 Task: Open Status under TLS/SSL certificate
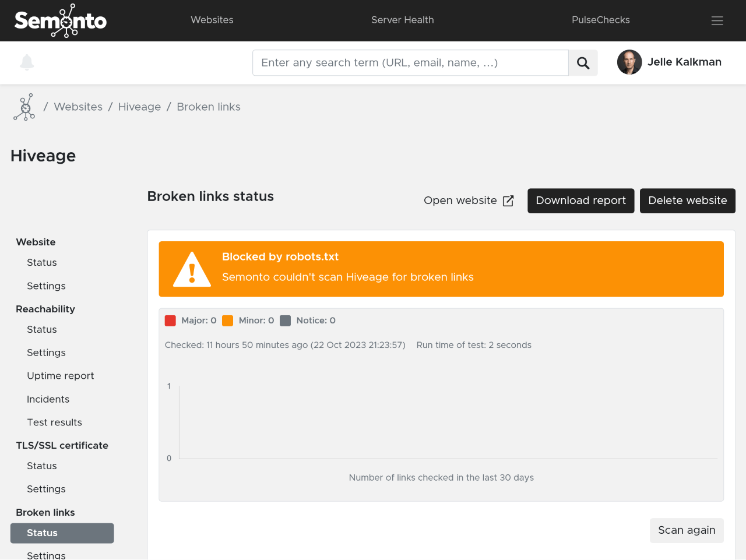coord(42,466)
